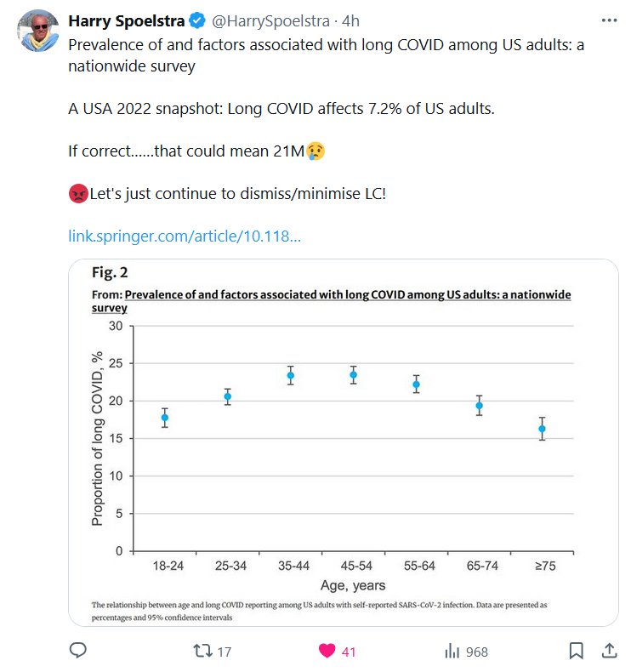
Task: Click the underlined figure title in the chart
Action: click(347, 296)
